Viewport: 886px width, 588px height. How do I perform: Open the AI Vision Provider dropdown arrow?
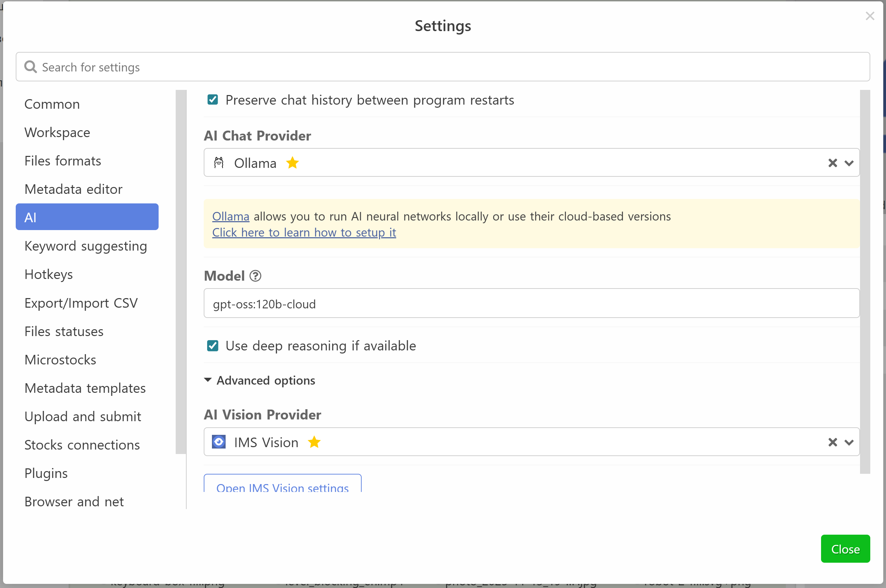pyautogui.click(x=849, y=442)
